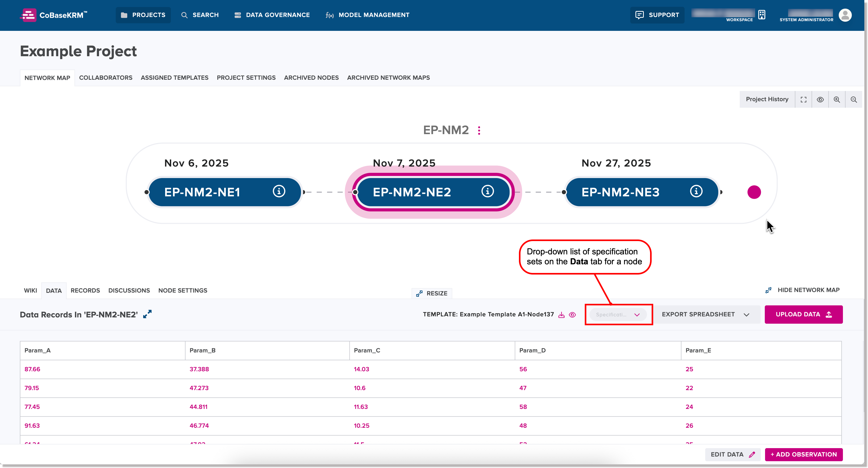Toggle the network map visibility eye icon

tap(820, 99)
